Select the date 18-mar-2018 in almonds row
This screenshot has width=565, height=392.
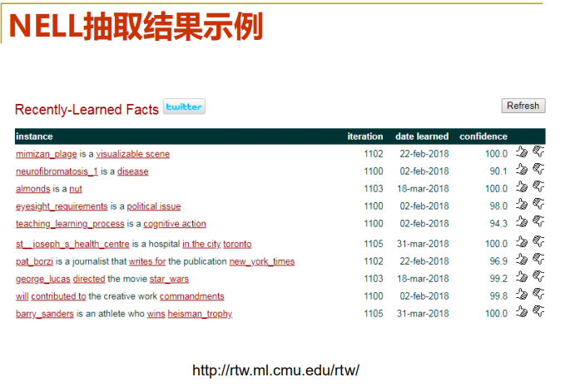[423, 189]
